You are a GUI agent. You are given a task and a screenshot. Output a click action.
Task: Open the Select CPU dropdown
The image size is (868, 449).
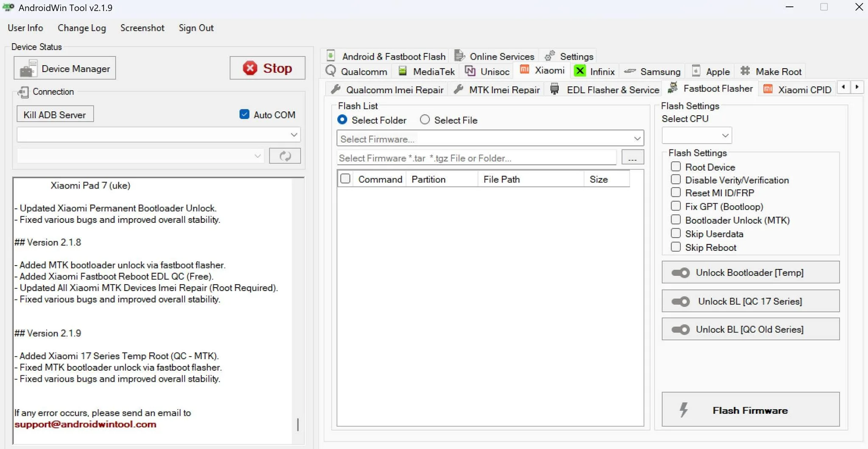click(697, 136)
